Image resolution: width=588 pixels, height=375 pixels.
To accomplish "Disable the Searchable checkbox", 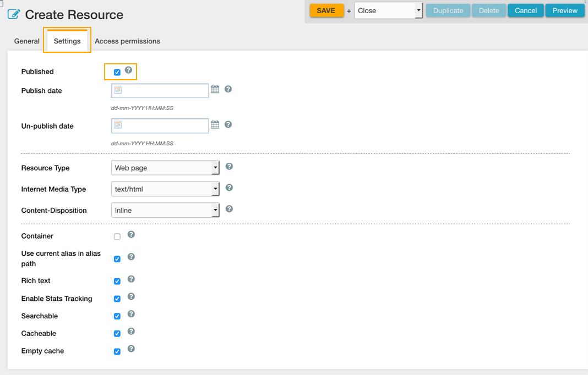I will click(x=117, y=317).
